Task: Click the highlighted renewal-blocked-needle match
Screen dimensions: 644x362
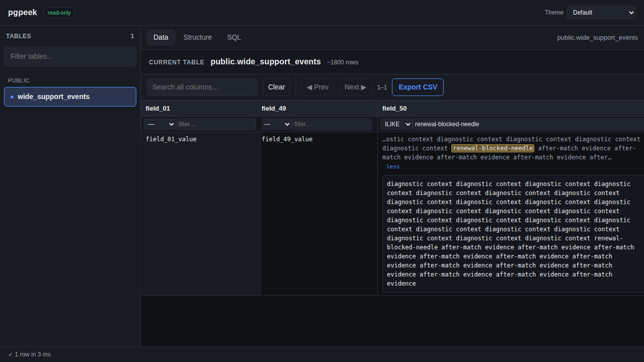Action: point(493,148)
